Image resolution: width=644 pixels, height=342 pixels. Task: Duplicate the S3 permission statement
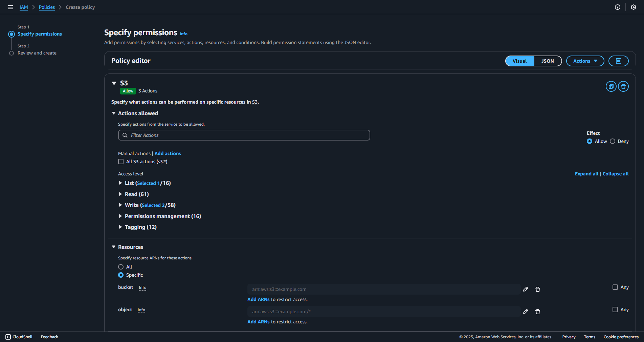click(611, 86)
